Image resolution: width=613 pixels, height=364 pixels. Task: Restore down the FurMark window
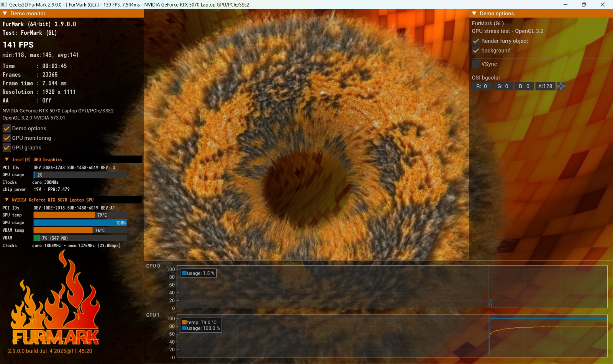click(x=584, y=5)
